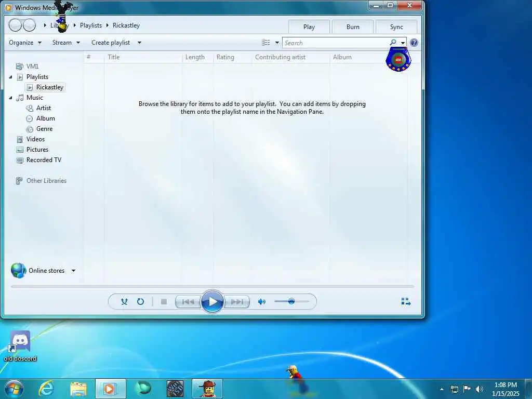Switch to the Sync tab
This screenshot has height=399, width=532.
pos(396,27)
